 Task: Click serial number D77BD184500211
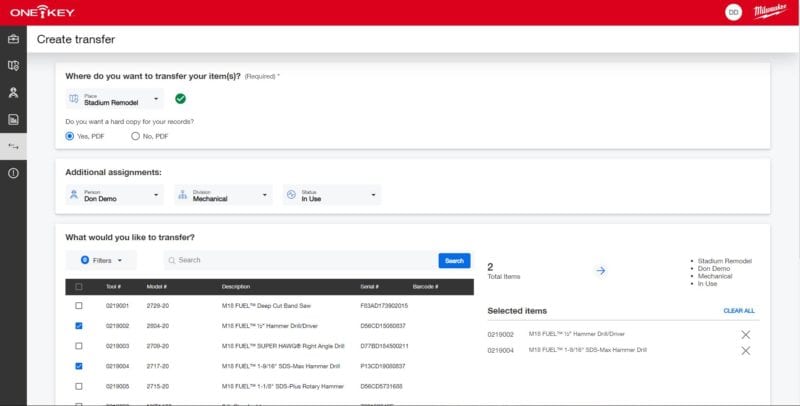point(384,346)
